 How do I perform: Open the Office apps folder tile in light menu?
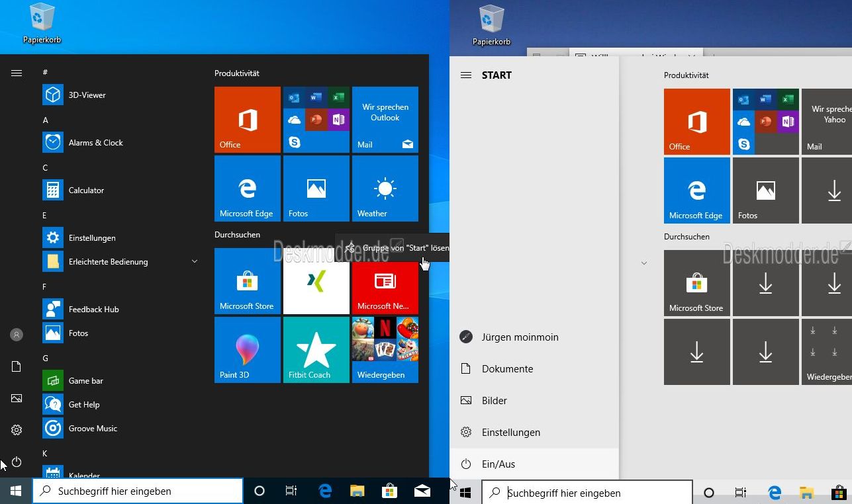(766, 122)
